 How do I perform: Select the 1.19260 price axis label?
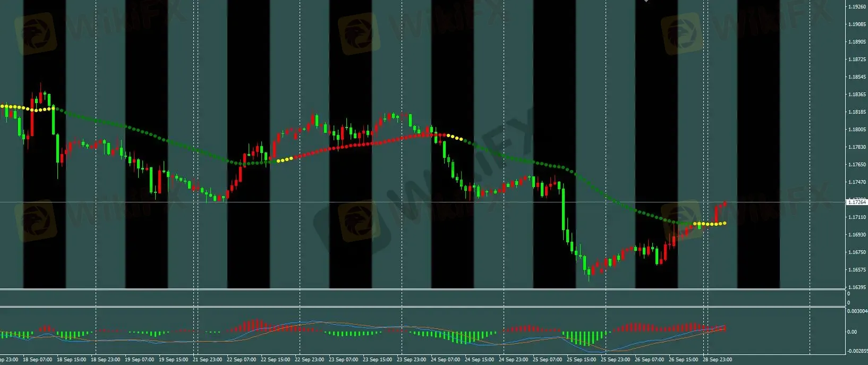pos(856,7)
